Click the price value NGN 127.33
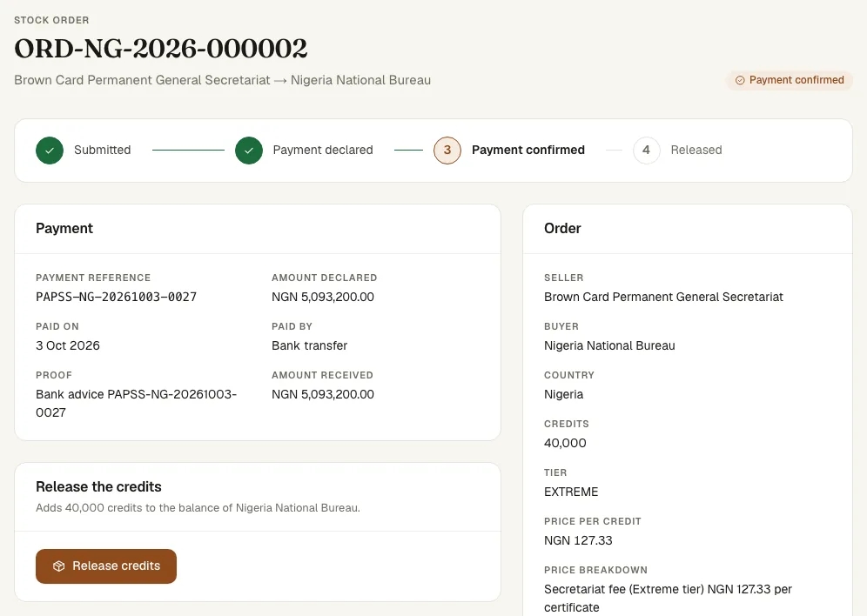Viewport: 867px width, 616px height. [x=578, y=540]
